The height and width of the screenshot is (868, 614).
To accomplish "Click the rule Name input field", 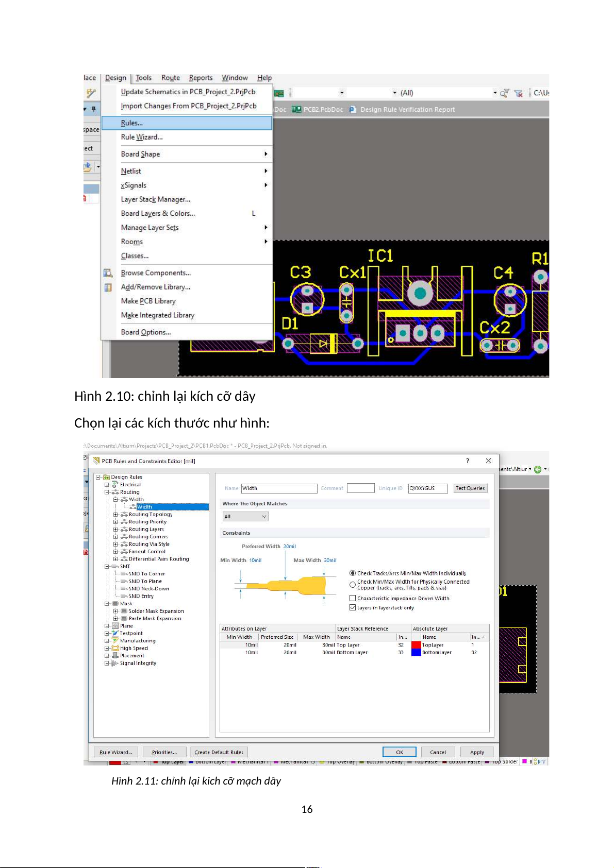I will click(x=279, y=488).
